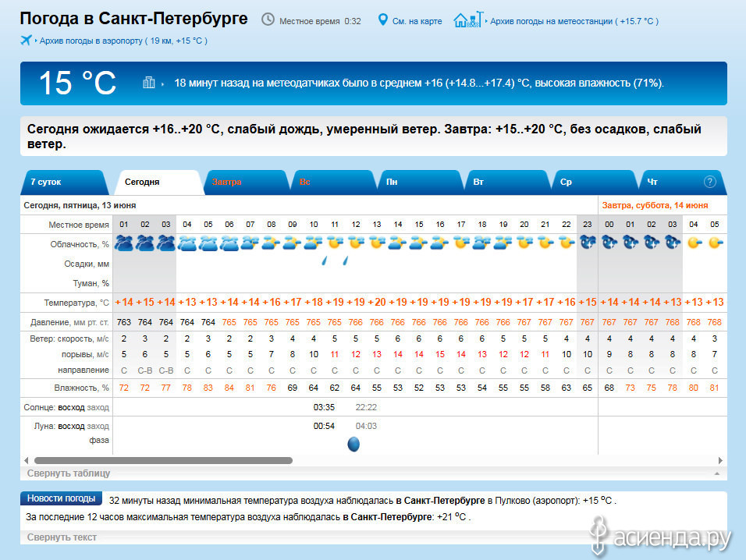Click the night cloud icon for hour 23

point(588,243)
